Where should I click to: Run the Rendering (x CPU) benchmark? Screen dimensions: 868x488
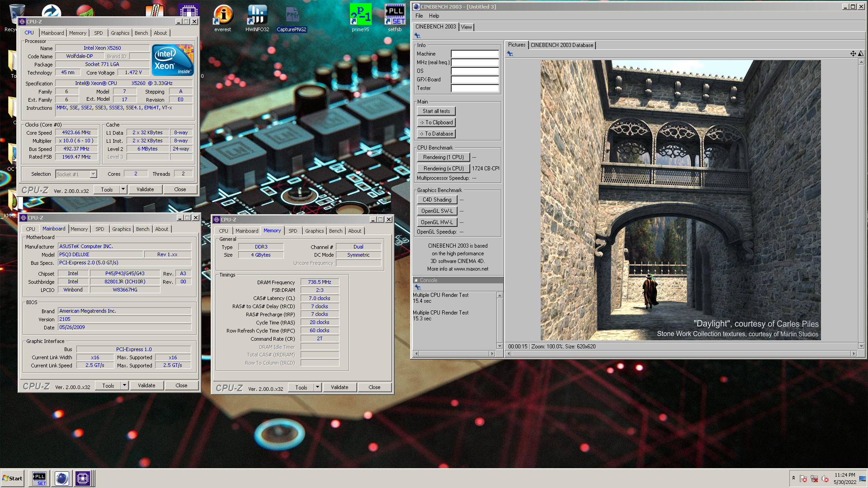443,169
